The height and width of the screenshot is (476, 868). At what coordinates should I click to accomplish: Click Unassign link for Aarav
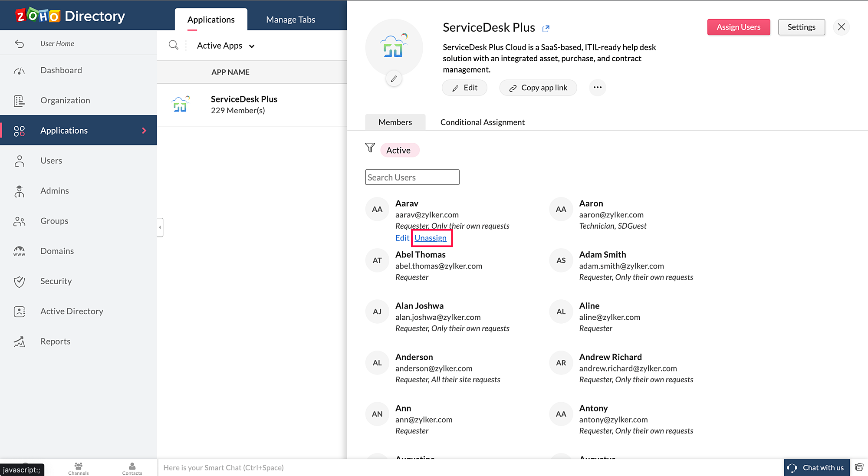[x=430, y=238]
